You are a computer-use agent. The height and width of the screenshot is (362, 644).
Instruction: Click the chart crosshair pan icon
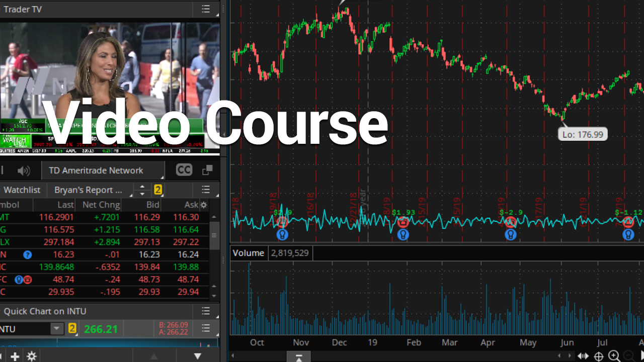[599, 356]
